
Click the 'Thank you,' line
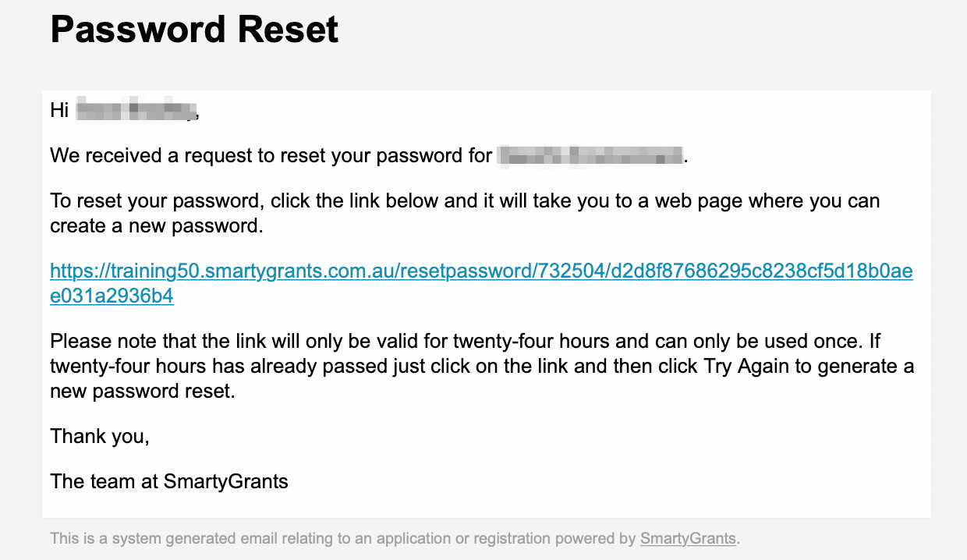click(100, 437)
